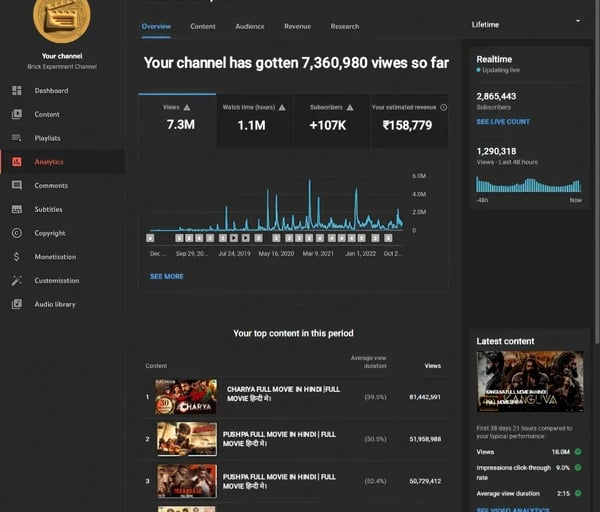Select the Watch time 1.1M metric card
600x512 pixels.
[254, 121]
